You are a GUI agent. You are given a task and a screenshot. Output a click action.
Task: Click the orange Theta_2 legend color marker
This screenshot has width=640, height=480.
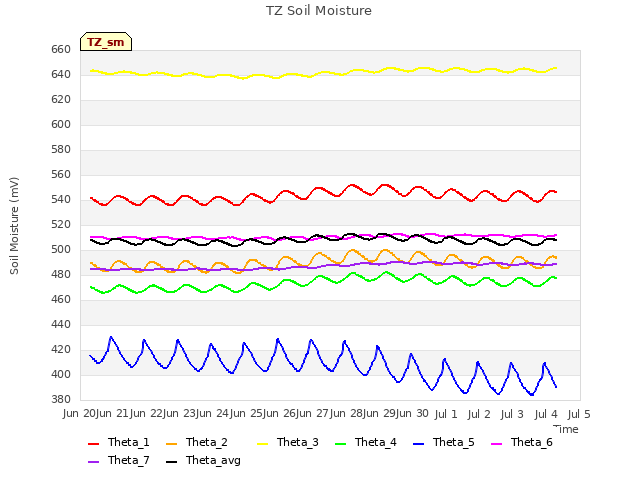pyautogui.click(x=171, y=443)
